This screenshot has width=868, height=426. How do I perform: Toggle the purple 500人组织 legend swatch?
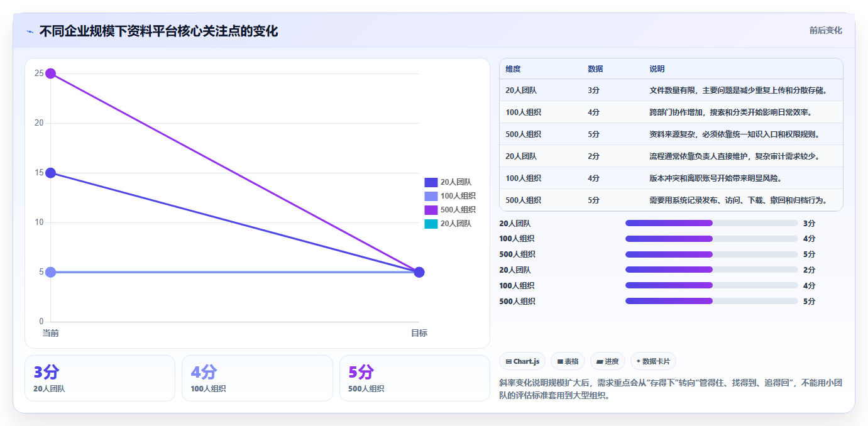click(431, 210)
